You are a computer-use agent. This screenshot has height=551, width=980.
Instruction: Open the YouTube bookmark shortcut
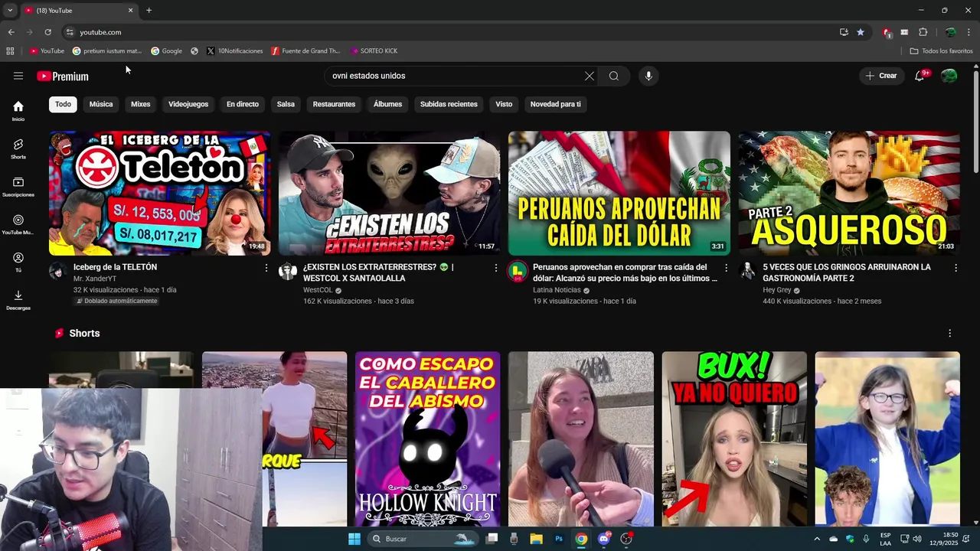tap(47, 51)
